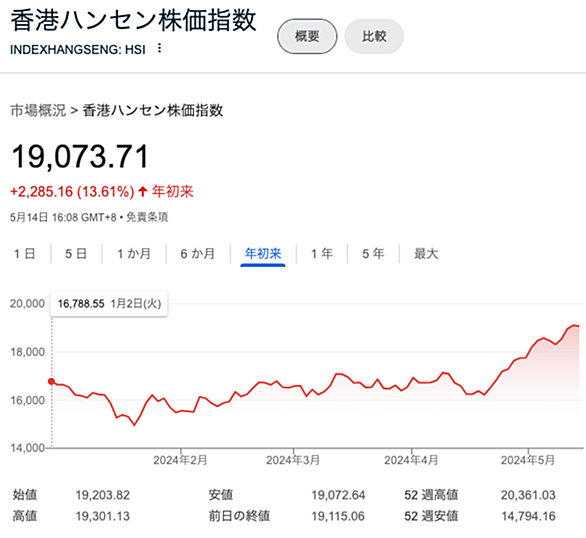Open the three-dot menu beside HSI ticker

160,48
